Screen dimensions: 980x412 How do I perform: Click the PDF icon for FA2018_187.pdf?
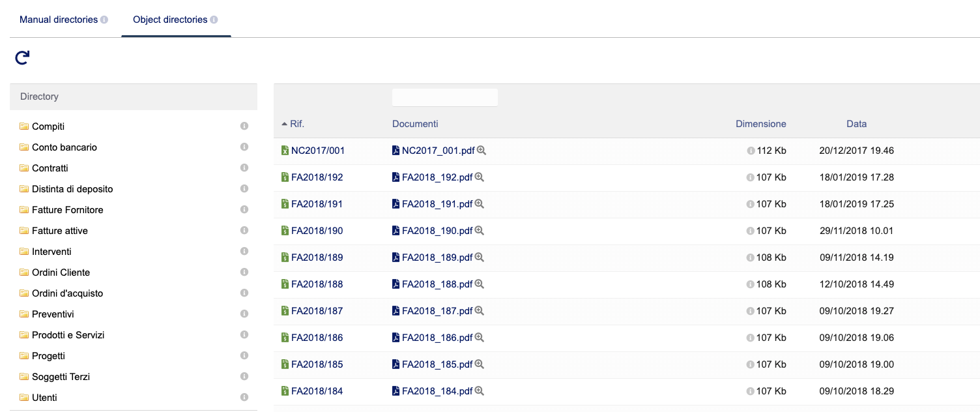click(x=396, y=311)
